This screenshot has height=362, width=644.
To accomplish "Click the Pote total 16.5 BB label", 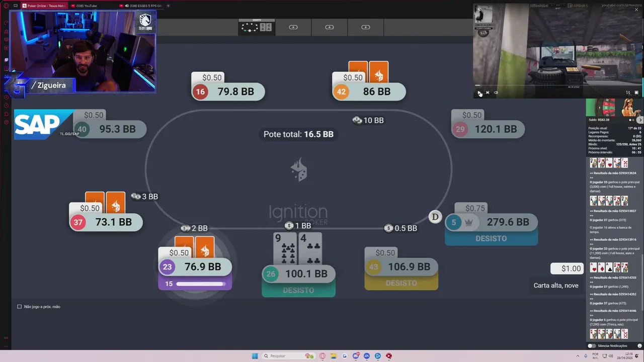I will (298, 134).
